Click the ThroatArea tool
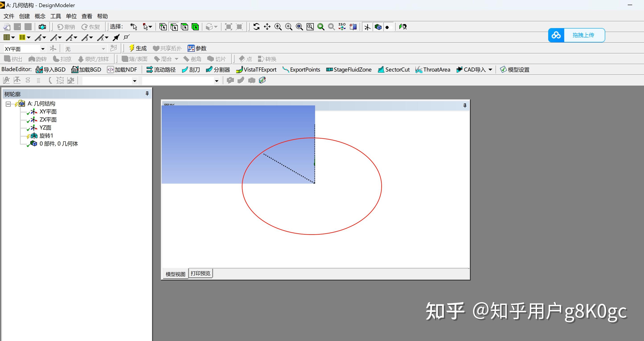 (x=433, y=70)
